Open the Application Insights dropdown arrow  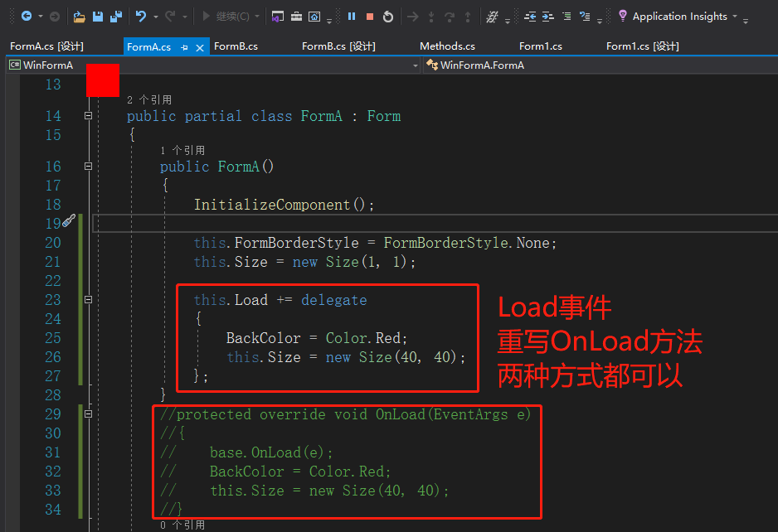click(x=735, y=17)
